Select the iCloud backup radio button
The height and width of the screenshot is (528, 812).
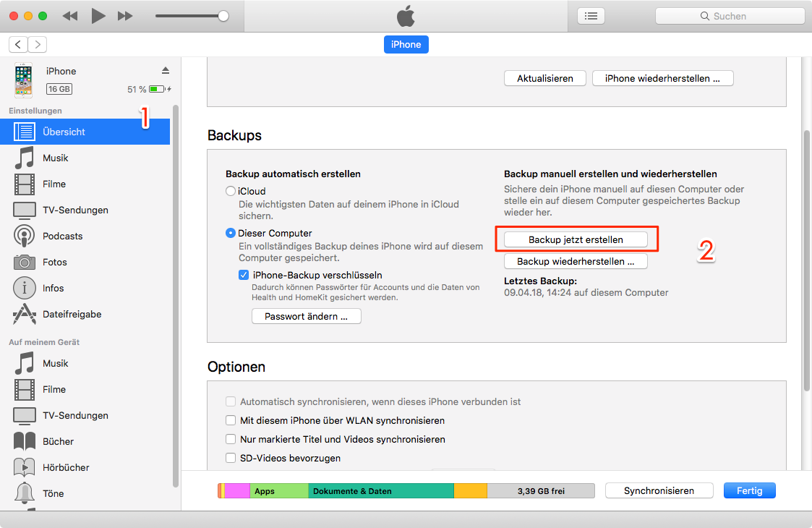(x=231, y=192)
